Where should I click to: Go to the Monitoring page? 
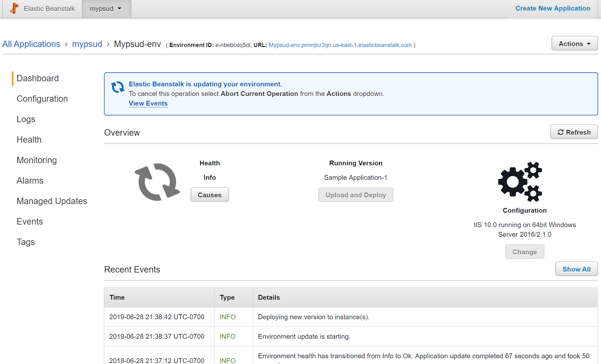pyautogui.click(x=36, y=160)
